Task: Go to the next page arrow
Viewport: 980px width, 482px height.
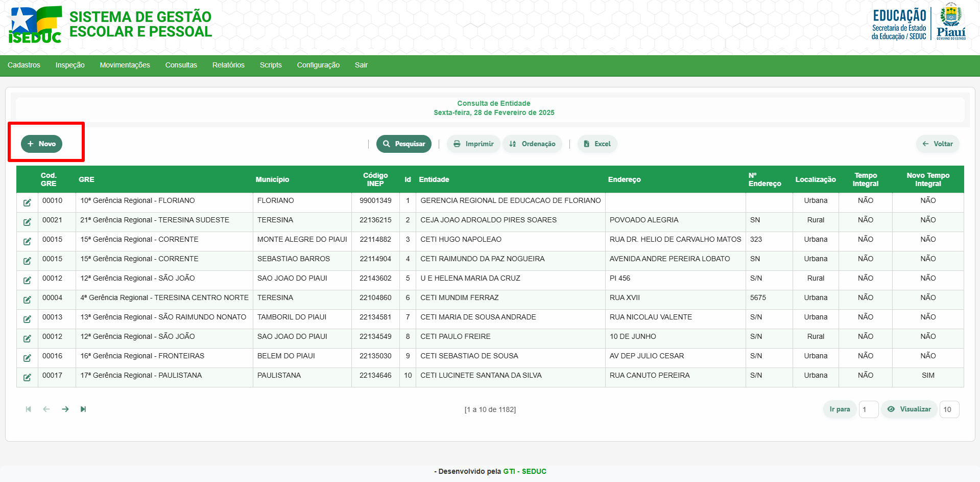Action: tap(65, 409)
